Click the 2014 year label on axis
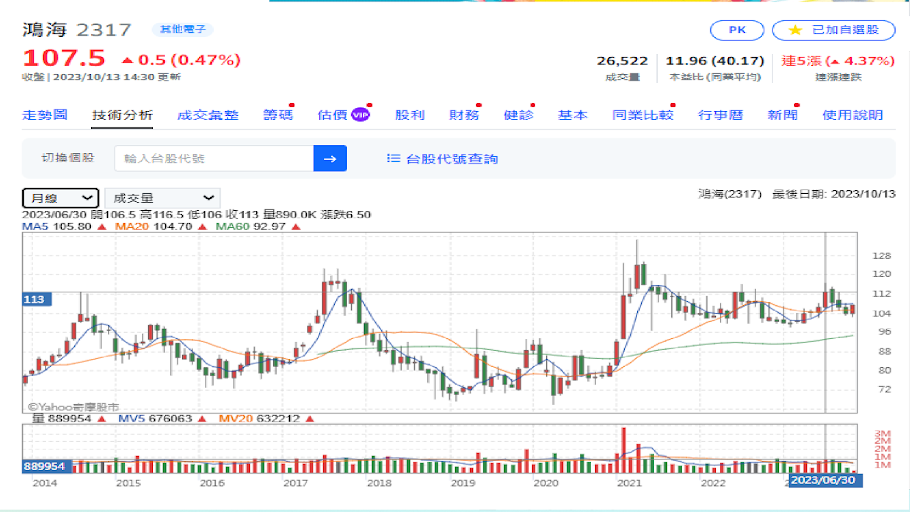 [x=45, y=482]
